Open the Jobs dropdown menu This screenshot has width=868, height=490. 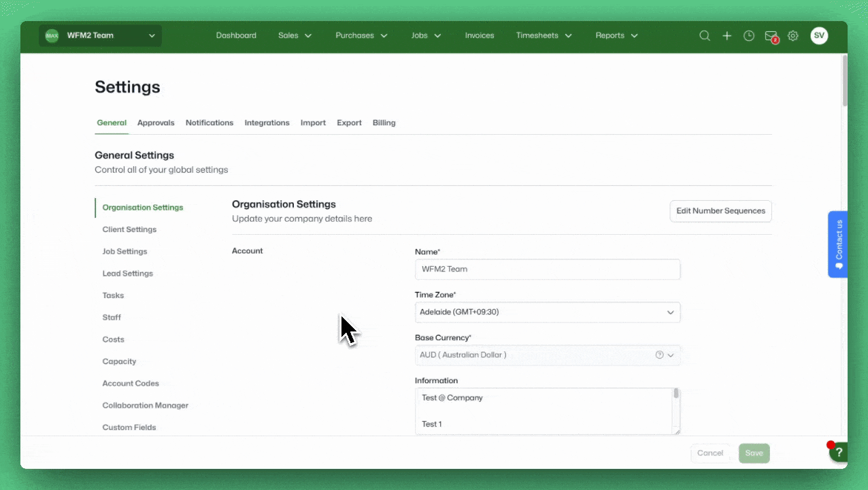tap(425, 35)
